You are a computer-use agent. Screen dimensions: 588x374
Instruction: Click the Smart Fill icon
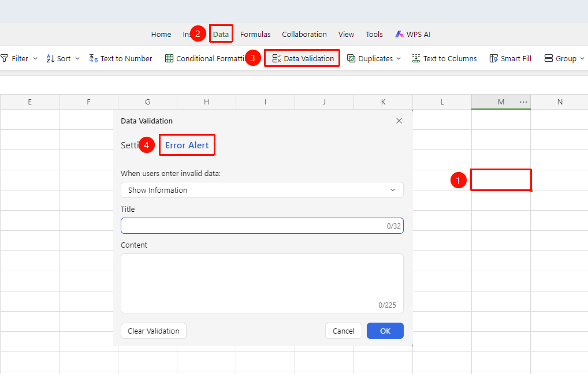[493, 58]
